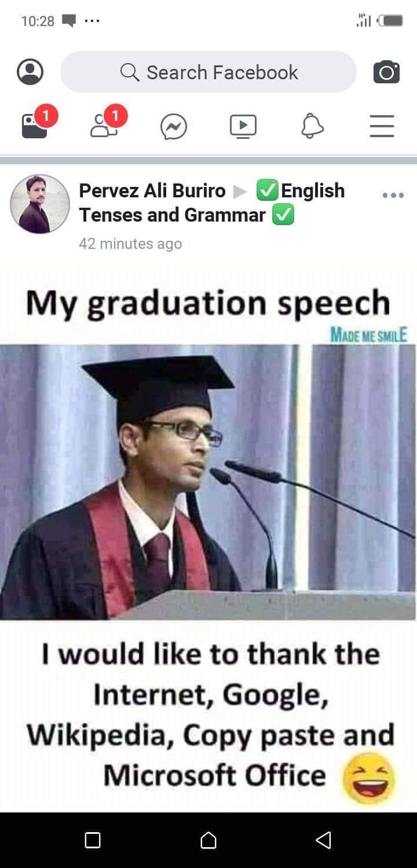This screenshot has height=868, width=417.
Task: Open Pervez Ali Buriro's profile picture
Action: pos(40,204)
